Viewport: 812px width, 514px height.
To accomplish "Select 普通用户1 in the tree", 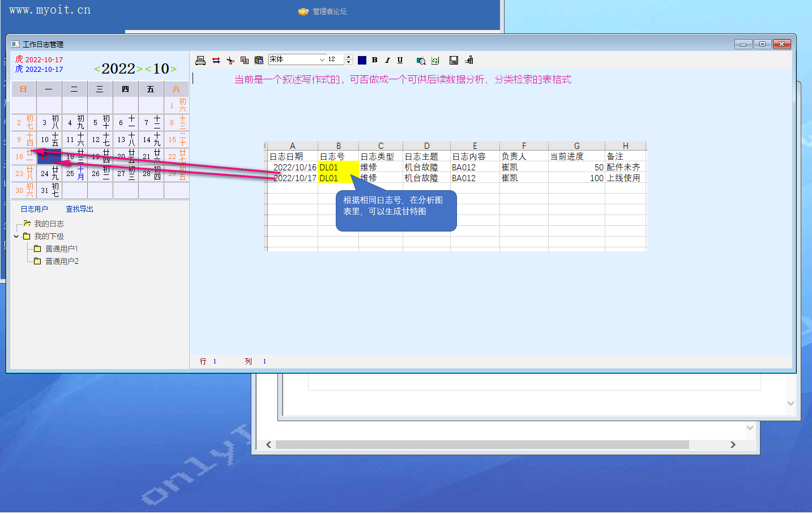I will 61,249.
